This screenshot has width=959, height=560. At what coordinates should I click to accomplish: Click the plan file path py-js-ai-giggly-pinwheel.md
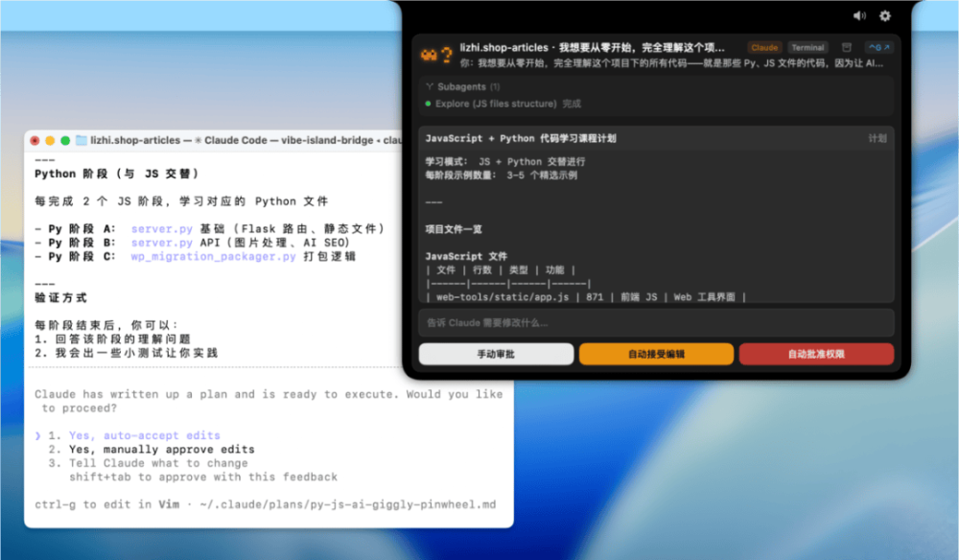348,505
